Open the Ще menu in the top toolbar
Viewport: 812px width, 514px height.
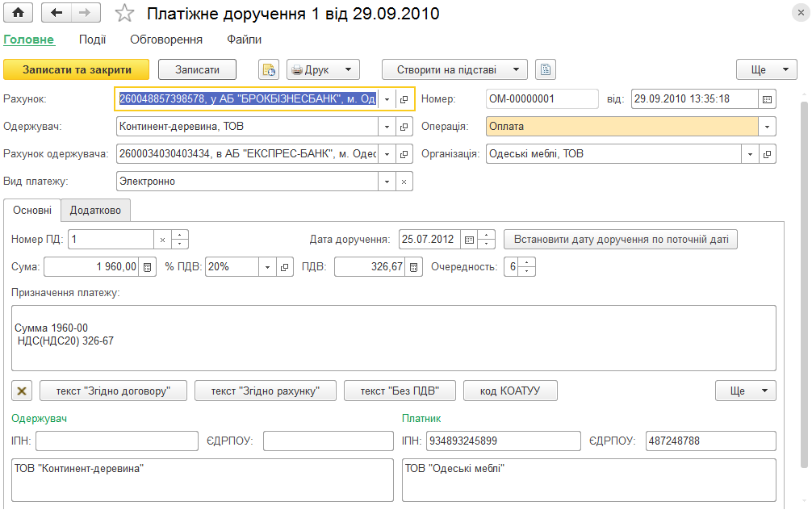(767, 69)
